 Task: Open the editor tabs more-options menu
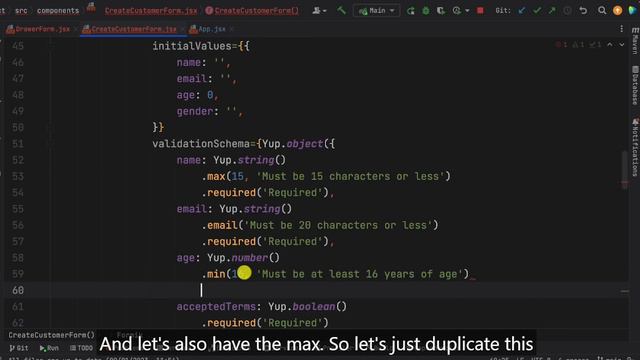(622, 29)
